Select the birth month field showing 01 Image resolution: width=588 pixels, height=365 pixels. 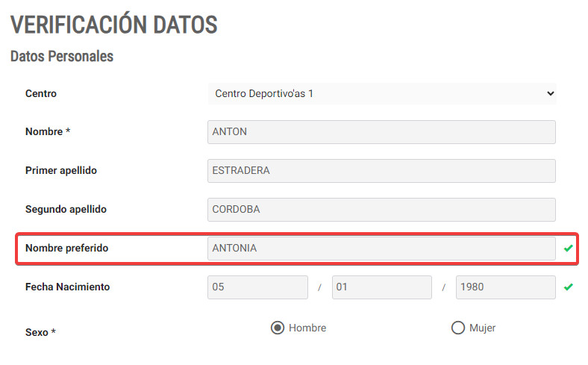[x=382, y=287]
